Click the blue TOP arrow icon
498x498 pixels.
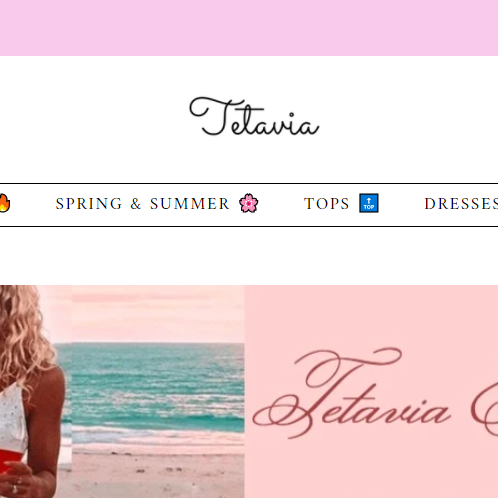pos(369,203)
